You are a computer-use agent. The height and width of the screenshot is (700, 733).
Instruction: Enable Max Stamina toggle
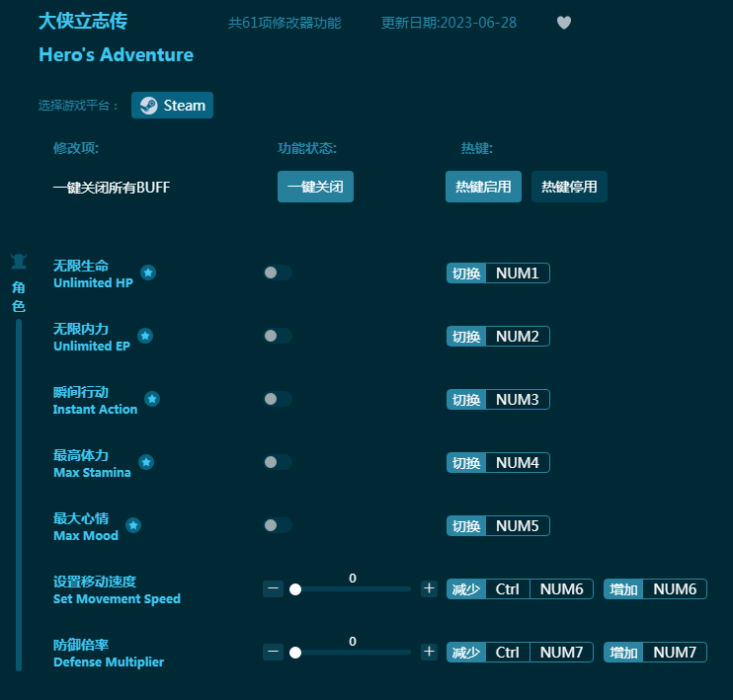(278, 462)
